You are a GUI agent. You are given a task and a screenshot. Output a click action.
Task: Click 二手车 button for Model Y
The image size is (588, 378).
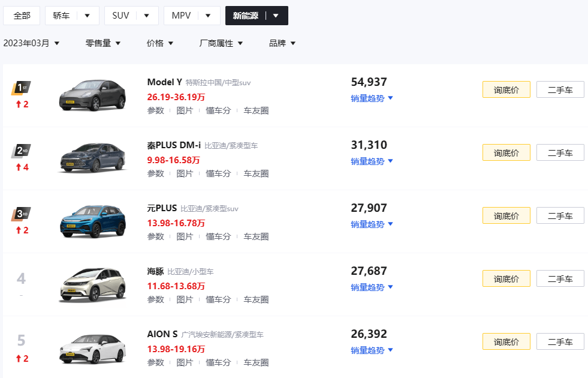[x=560, y=90]
